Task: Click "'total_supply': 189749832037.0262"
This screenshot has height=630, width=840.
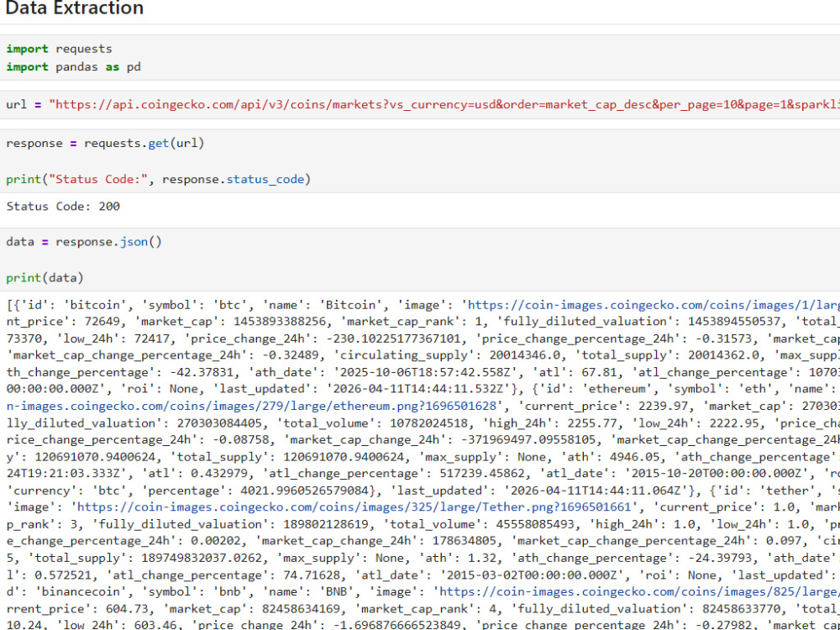Action: click(x=144, y=559)
